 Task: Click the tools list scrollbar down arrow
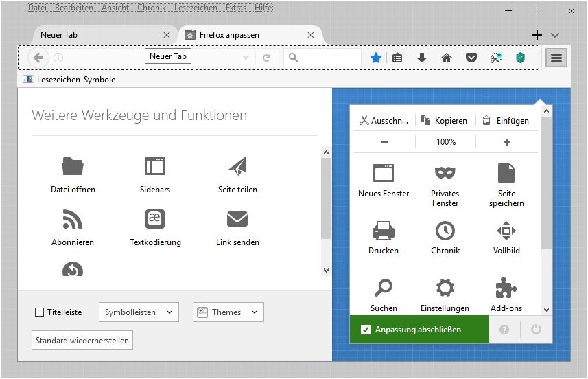point(326,271)
